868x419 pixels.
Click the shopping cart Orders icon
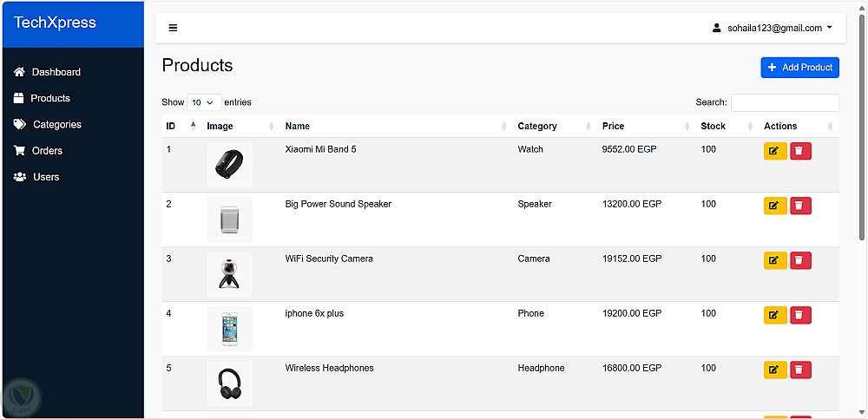pyautogui.click(x=19, y=150)
